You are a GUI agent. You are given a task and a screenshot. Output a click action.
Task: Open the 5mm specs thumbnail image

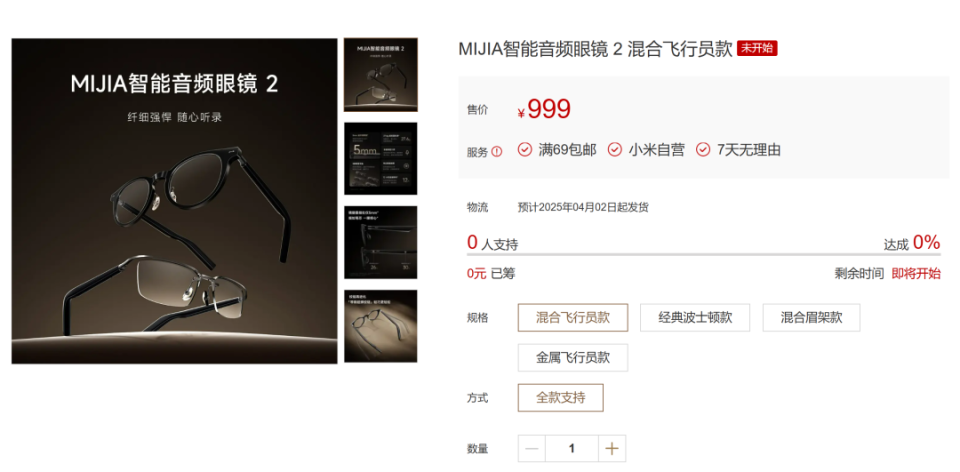click(381, 159)
